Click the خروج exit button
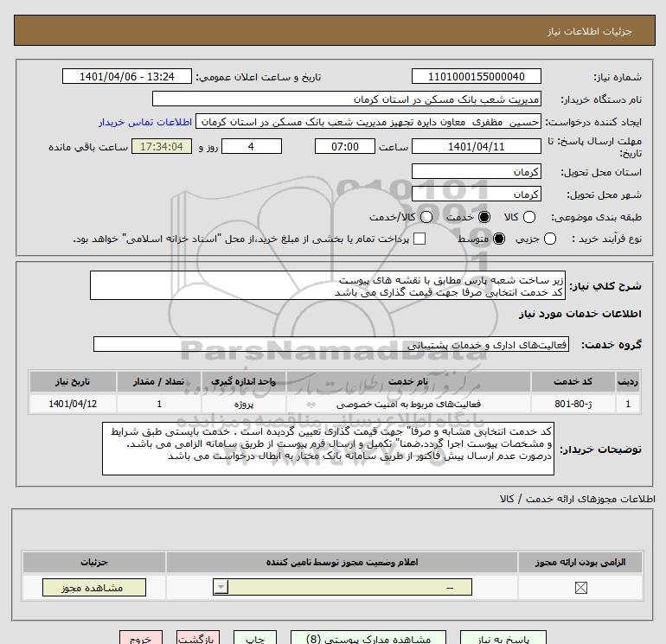This screenshot has width=666, height=644. tap(141, 638)
